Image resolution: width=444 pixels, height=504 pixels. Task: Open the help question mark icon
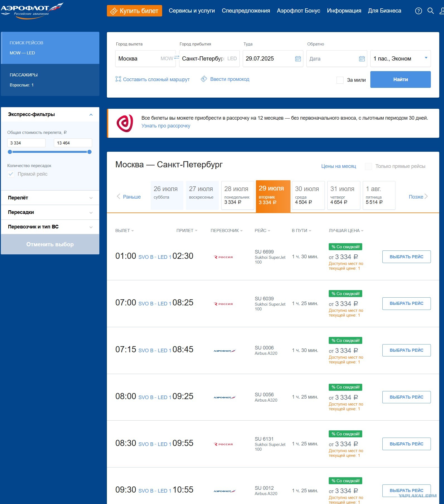(x=418, y=11)
